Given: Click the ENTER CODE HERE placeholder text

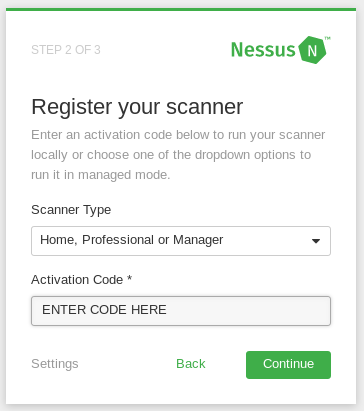Looking at the screenshot, I should tap(104, 310).
